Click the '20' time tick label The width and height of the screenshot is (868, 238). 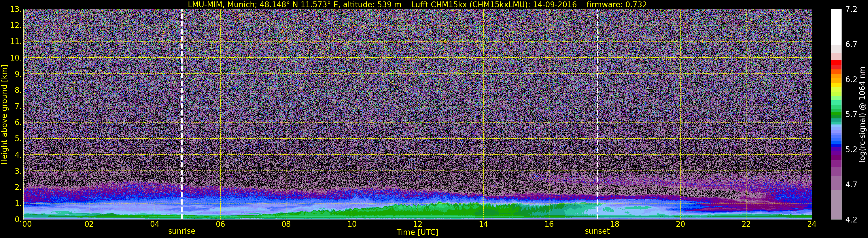(680, 224)
